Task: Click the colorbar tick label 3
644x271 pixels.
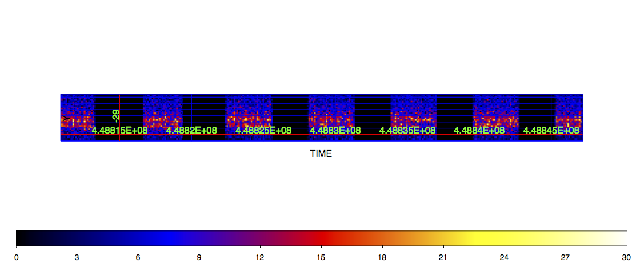Action: (77, 257)
